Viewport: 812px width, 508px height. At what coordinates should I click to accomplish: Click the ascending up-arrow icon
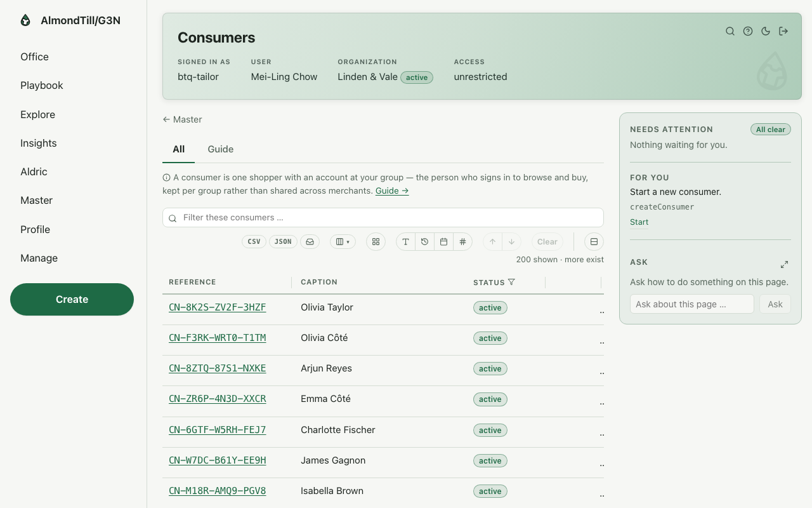492,242
